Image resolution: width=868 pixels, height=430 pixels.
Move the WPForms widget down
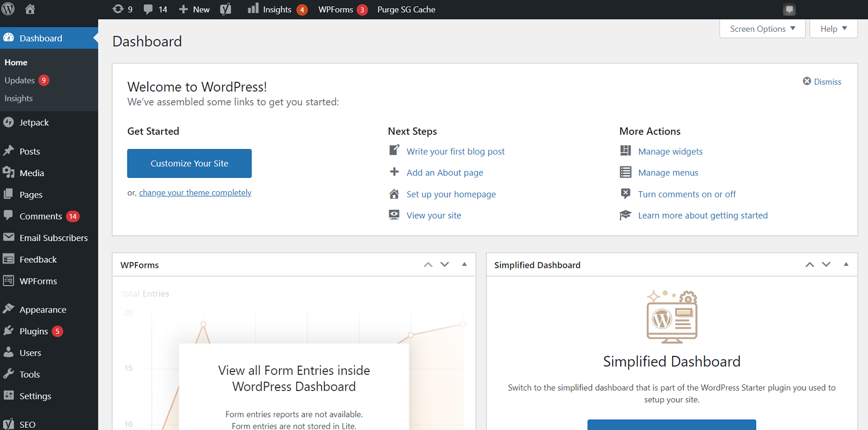tap(444, 265)
